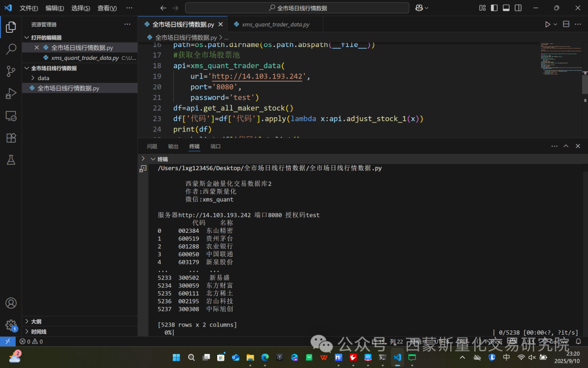Open Source Control view
The height and width of the screenshot is (368, 588).
tap(11, 71)
